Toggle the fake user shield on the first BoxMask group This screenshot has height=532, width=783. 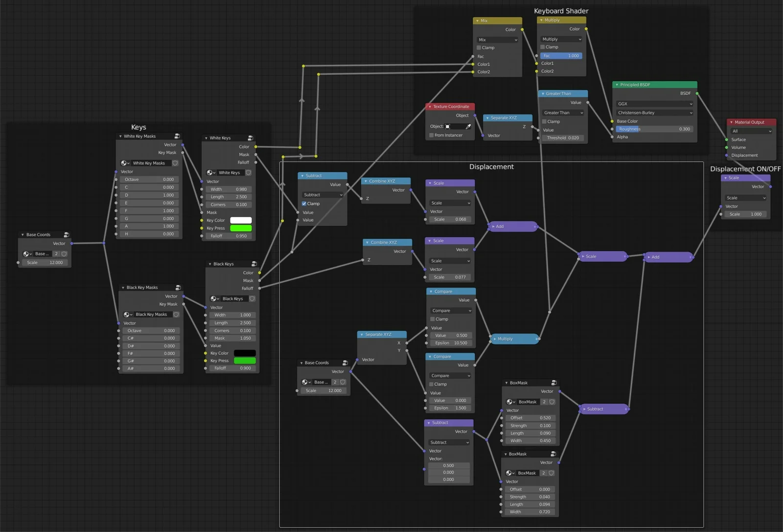coord(552,401)
